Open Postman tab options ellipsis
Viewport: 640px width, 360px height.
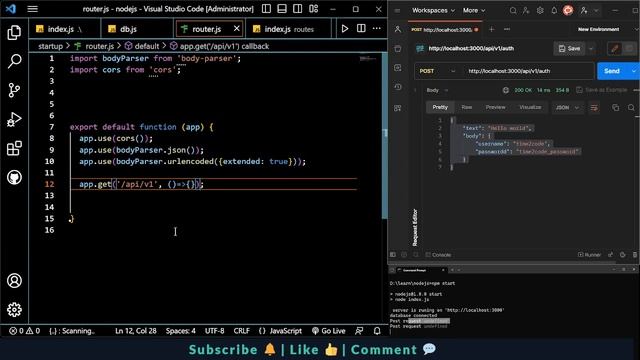(x=507, y=29)
